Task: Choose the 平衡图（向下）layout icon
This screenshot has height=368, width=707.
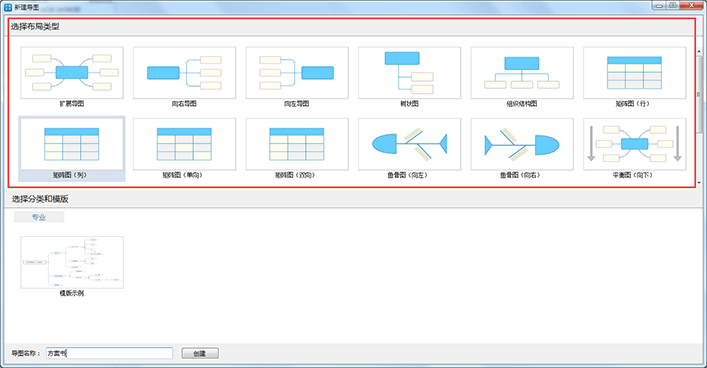Action: pos(634,144)
